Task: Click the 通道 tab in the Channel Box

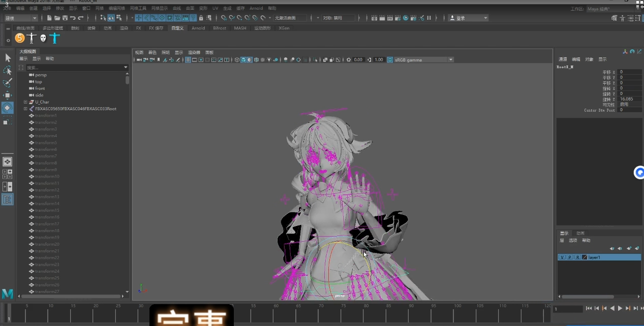Action: (564, 59)
